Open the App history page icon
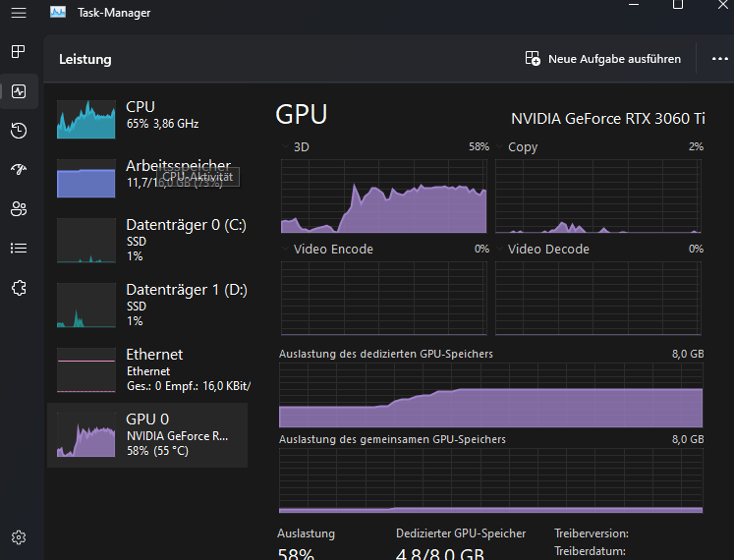 coord(18,131)
